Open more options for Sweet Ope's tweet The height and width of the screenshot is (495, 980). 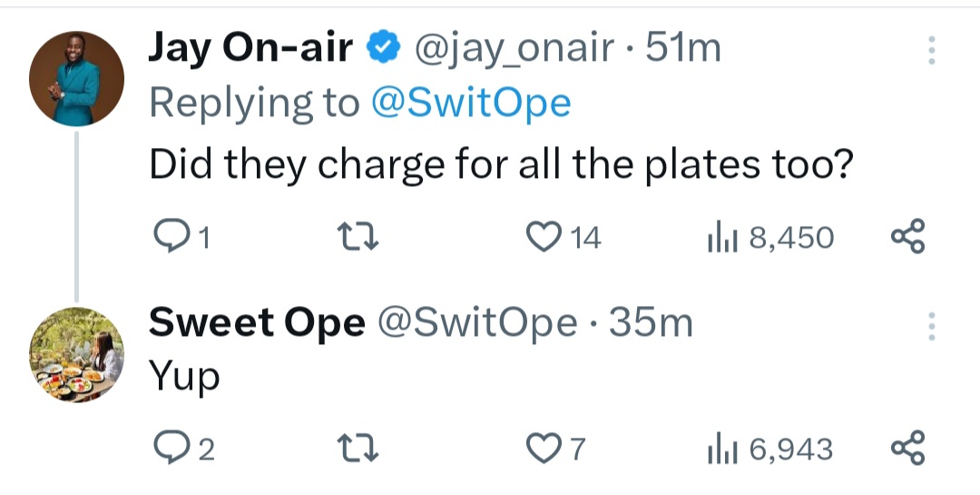coord(930,324)
